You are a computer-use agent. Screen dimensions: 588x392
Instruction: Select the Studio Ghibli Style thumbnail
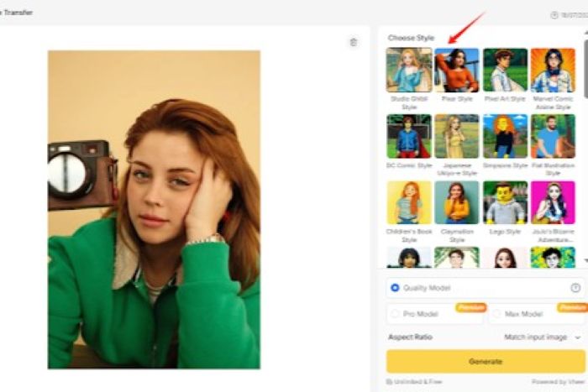point(409,70)
